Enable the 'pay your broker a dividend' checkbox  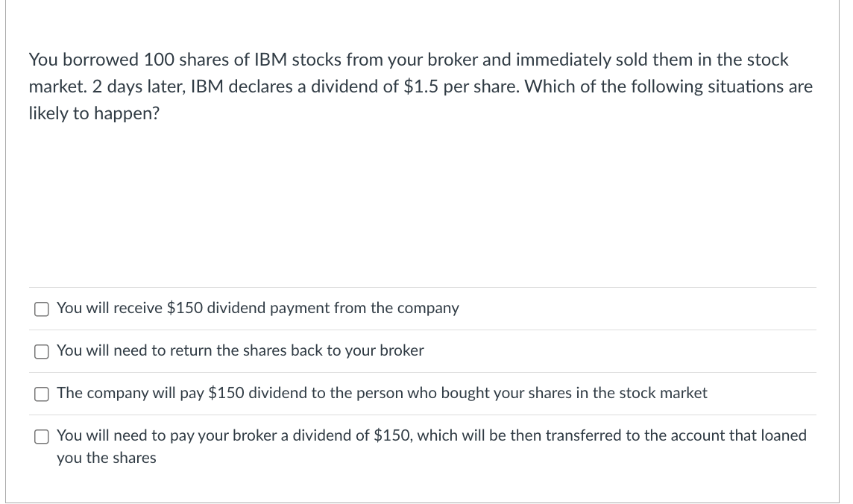41,437
